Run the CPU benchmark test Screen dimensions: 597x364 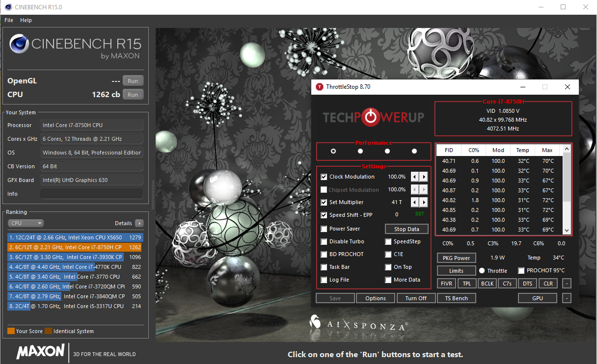pyautogui.click(x=133, y=95)
